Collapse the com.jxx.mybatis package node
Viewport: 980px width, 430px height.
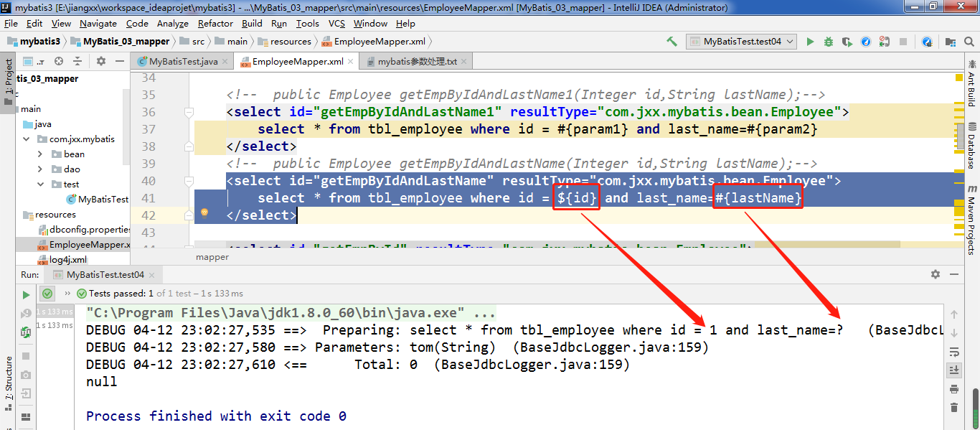point(27,139)
